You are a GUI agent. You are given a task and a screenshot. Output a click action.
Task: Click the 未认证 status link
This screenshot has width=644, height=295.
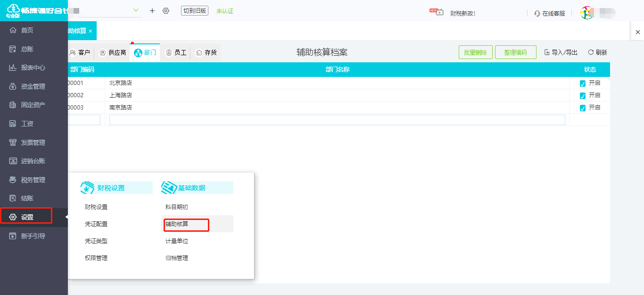click(225, 11)
